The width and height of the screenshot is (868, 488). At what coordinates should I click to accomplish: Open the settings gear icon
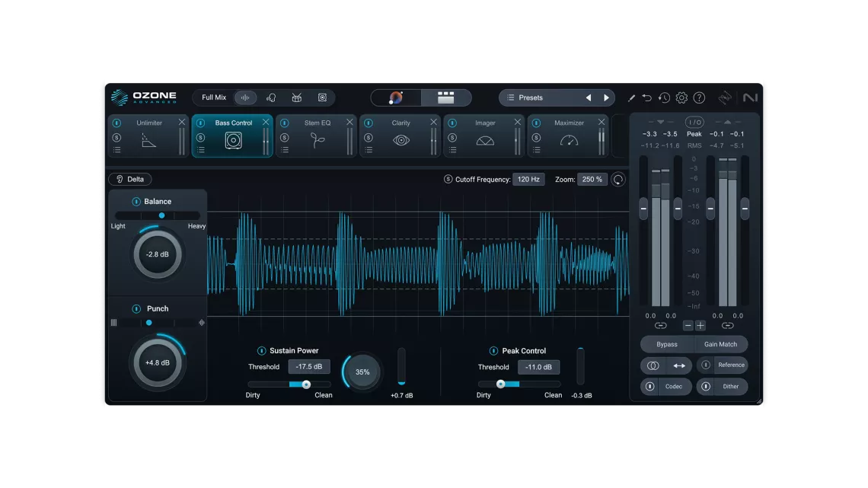680,97
